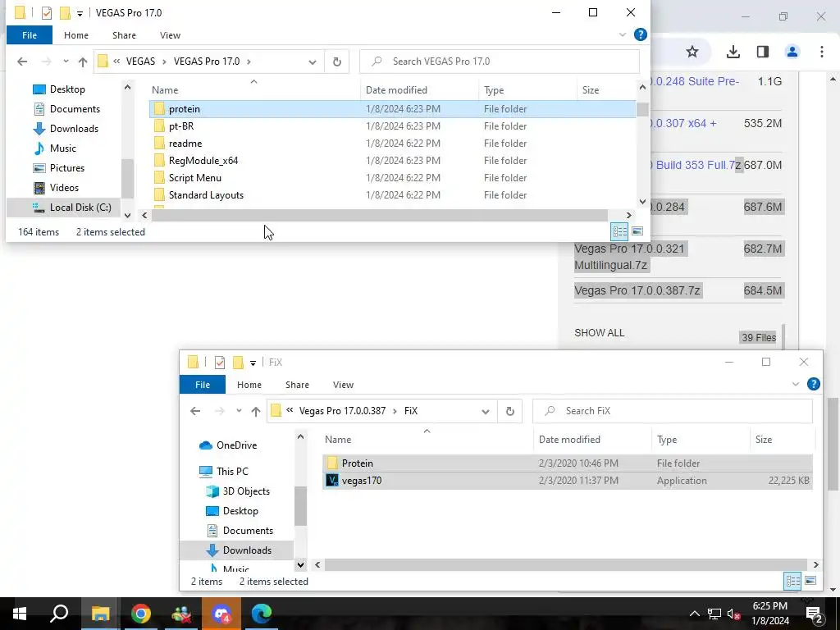The width and height of the screenshot is (840, 630).
Task: Select 3D Objects in FiX window sidebar
Action: (238, 491)
